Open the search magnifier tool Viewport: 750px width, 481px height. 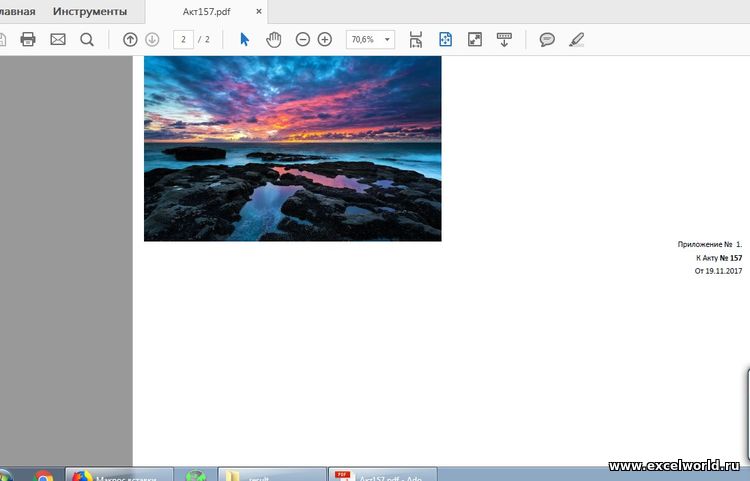[x=87, y=39]
